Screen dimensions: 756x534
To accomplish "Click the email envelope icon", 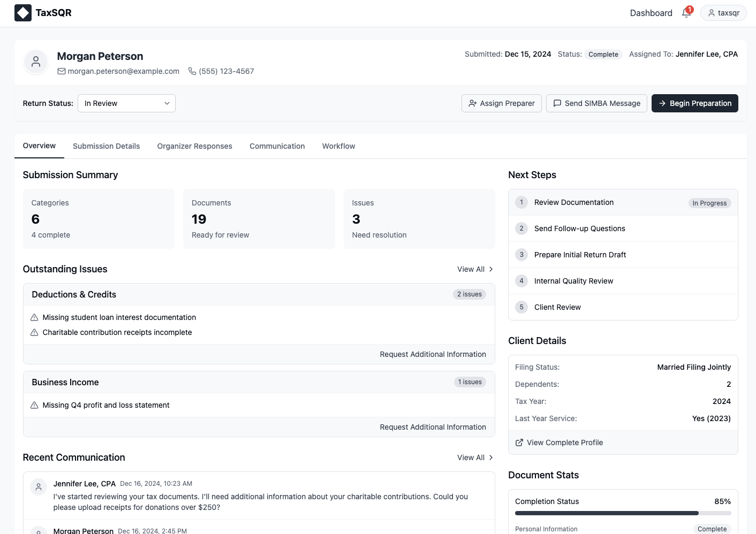I will click(62, 71).
